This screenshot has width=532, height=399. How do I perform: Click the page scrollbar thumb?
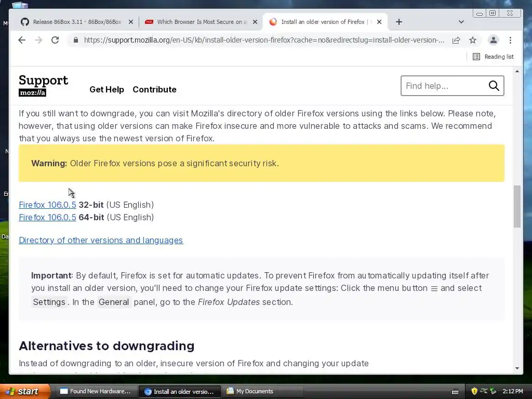[517, 206]
